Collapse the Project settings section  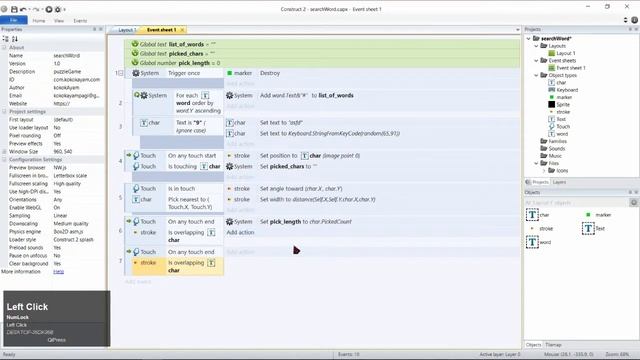pyautogui.click(x=4, y=111)
